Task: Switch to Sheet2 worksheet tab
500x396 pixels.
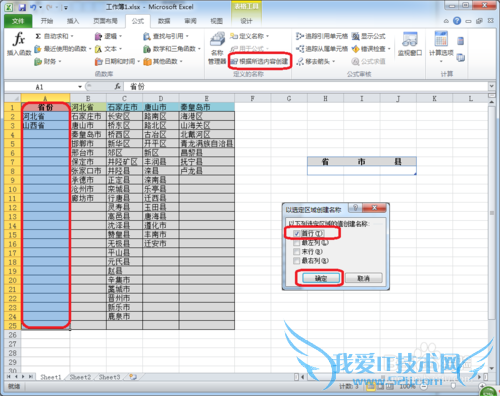Action: [x=80, y=377]
